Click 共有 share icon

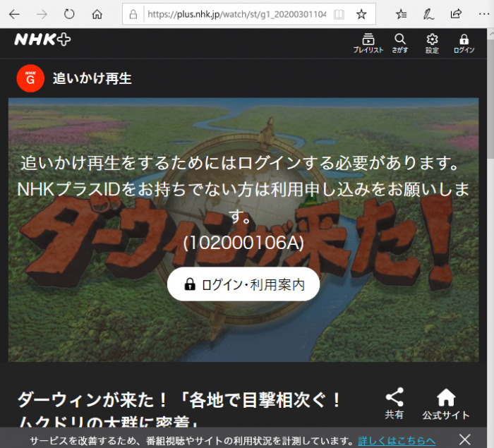(x=394, y=404)
